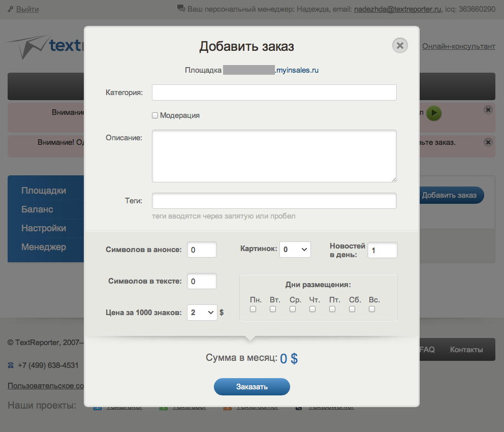This screenshot has width=504, height=432.
Task: Click the Символов в тексте field
Action: [x=202, y=281]
